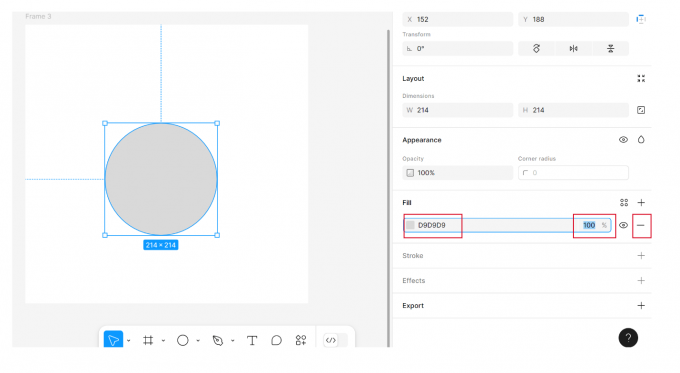Select the Pen tool
This screenshot has height=373, width=680.
(218, 340)
